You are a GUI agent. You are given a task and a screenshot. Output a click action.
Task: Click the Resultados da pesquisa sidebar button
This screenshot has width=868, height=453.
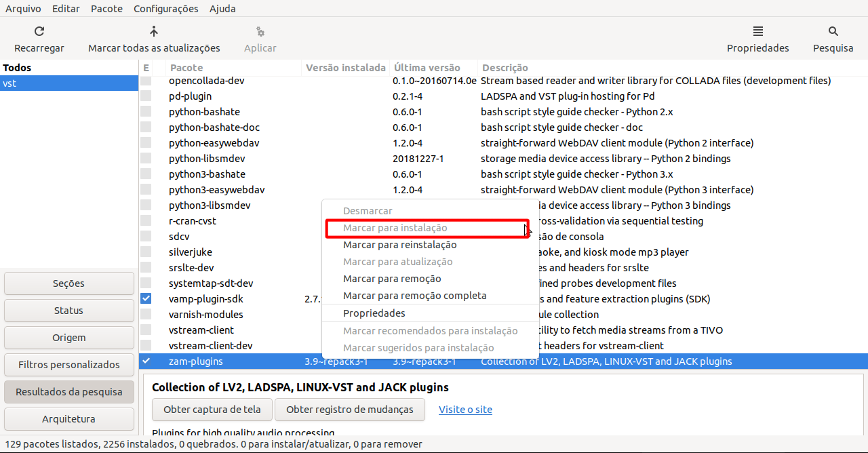(x=68, y=391)
